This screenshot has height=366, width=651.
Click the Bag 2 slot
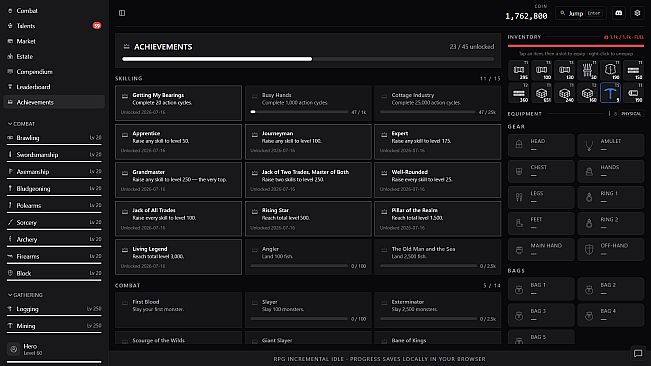click(x=611, y=289)
